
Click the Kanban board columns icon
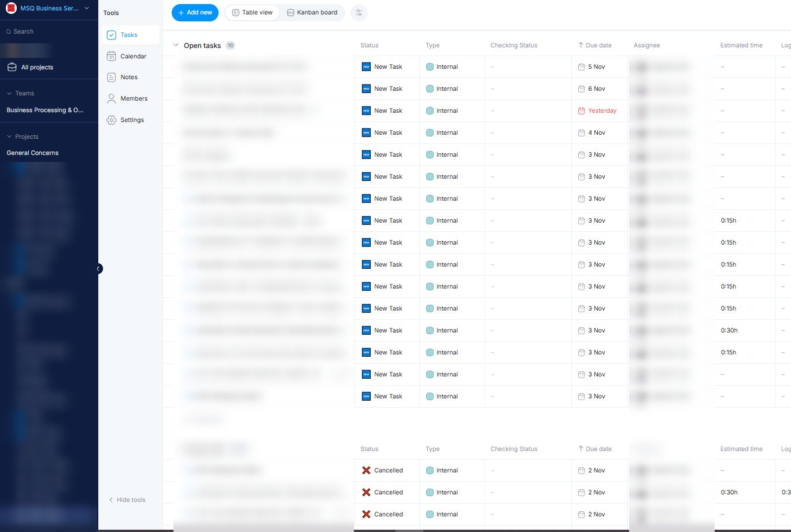pos(291,13)
